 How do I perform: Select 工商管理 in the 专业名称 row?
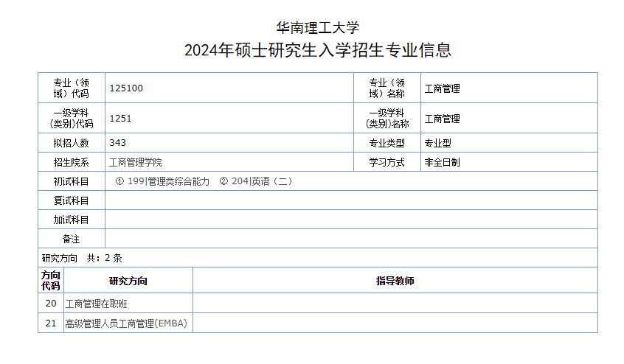[x=442, y=88]
